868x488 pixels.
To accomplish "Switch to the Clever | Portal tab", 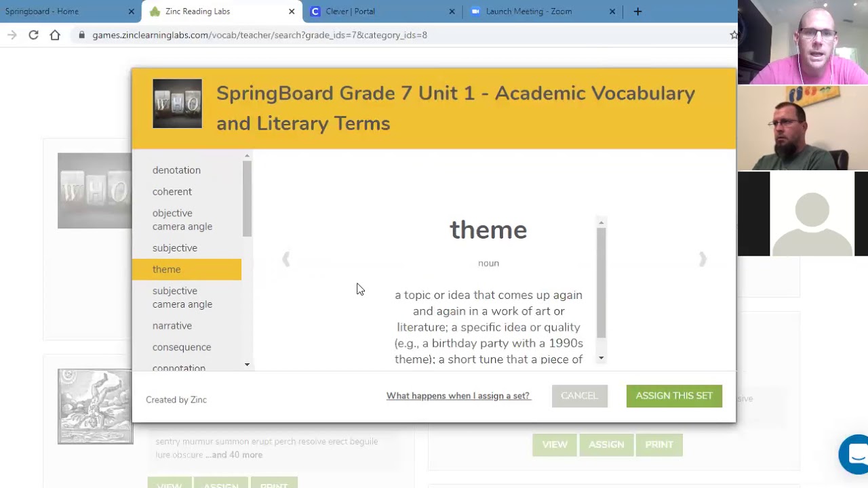I will pos(382,12).
